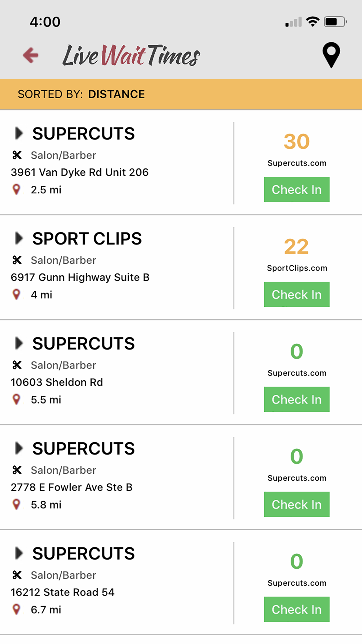Click the distance pin beside 4 mi
Image resolution: width=362 pixels, height=644 pixels.
pos(16,294)
